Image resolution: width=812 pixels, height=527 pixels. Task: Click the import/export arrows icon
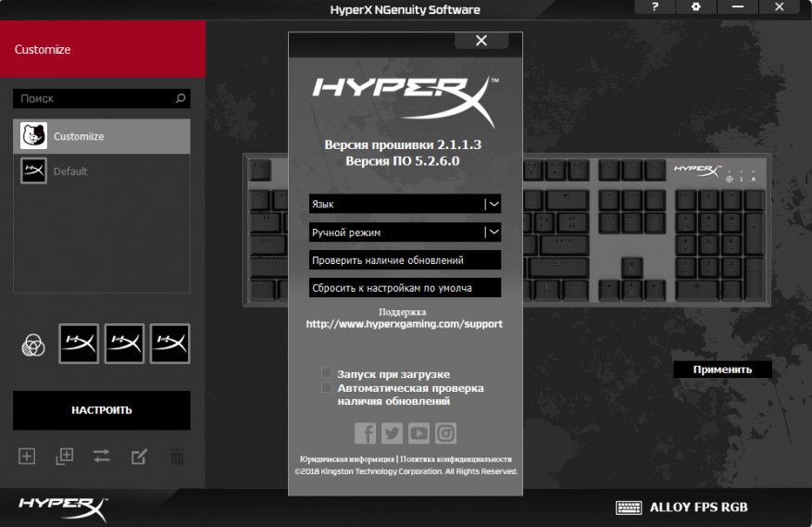click(x=102, y=456)
